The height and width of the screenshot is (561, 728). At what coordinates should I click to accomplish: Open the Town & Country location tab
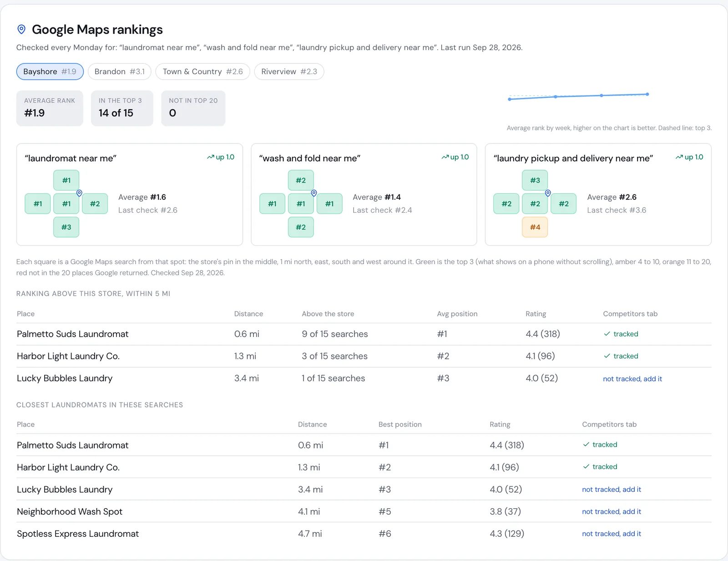pos(202,71)
